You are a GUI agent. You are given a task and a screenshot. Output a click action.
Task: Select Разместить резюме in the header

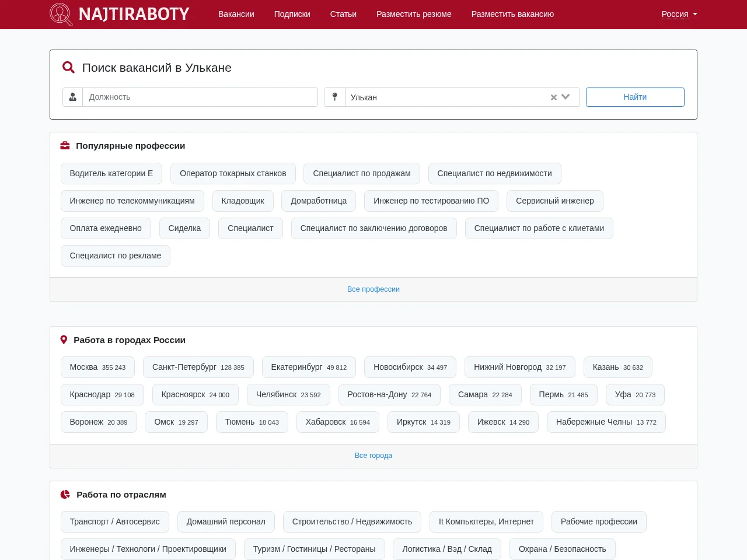pos(414,14)
